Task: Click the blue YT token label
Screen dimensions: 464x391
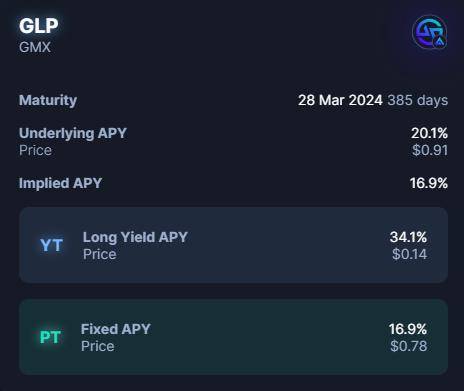Action: tap(51, 245)
